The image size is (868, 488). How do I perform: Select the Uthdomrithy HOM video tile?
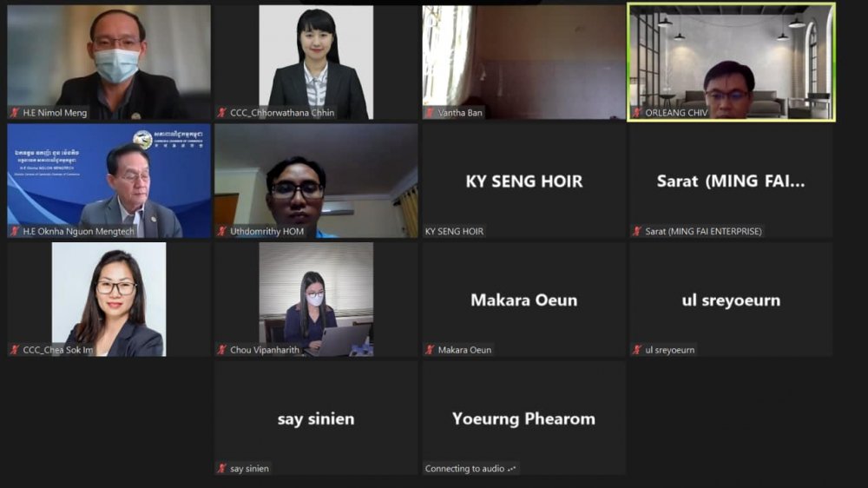[x=316, y=181]
